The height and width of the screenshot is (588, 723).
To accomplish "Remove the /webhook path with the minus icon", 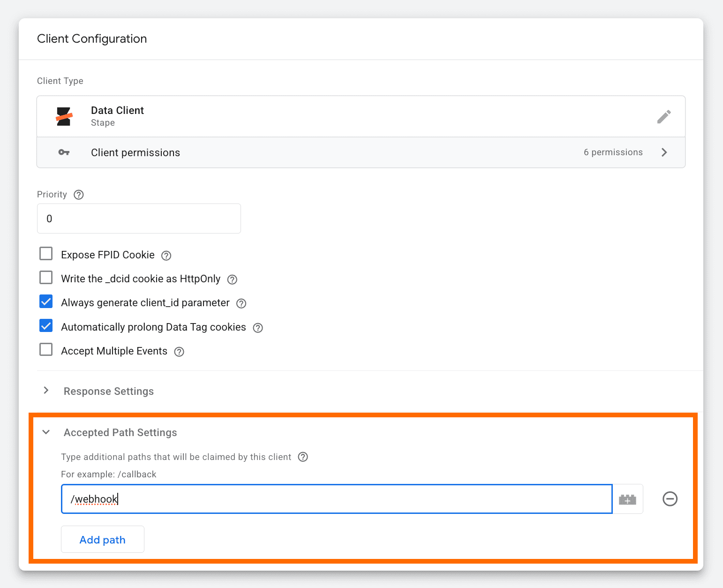I will point(670,499).
